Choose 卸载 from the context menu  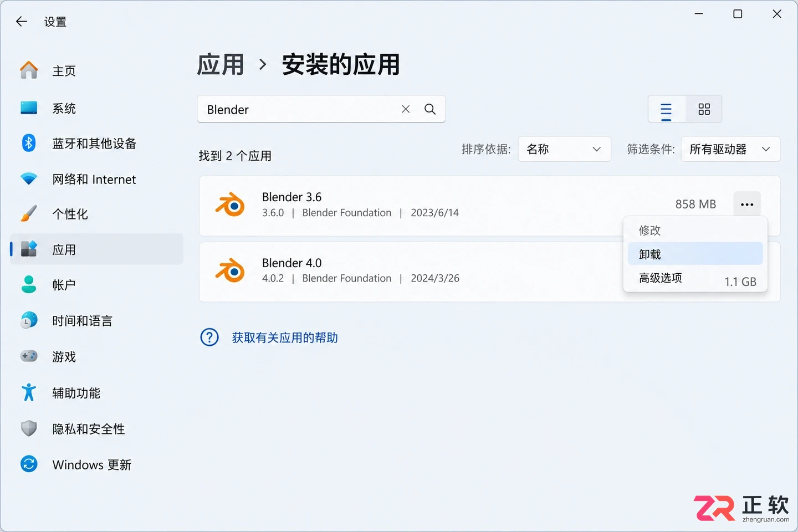(695, 254)
